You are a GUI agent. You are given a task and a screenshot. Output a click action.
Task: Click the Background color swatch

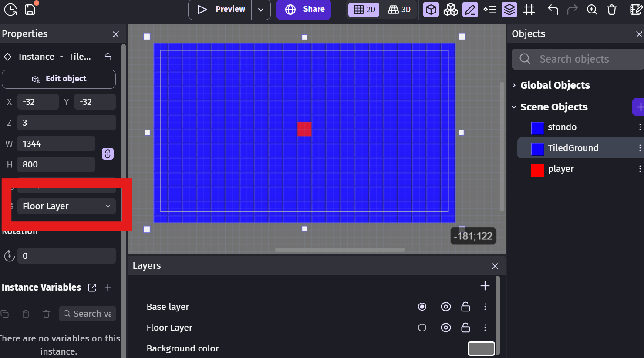click(481, 348)
